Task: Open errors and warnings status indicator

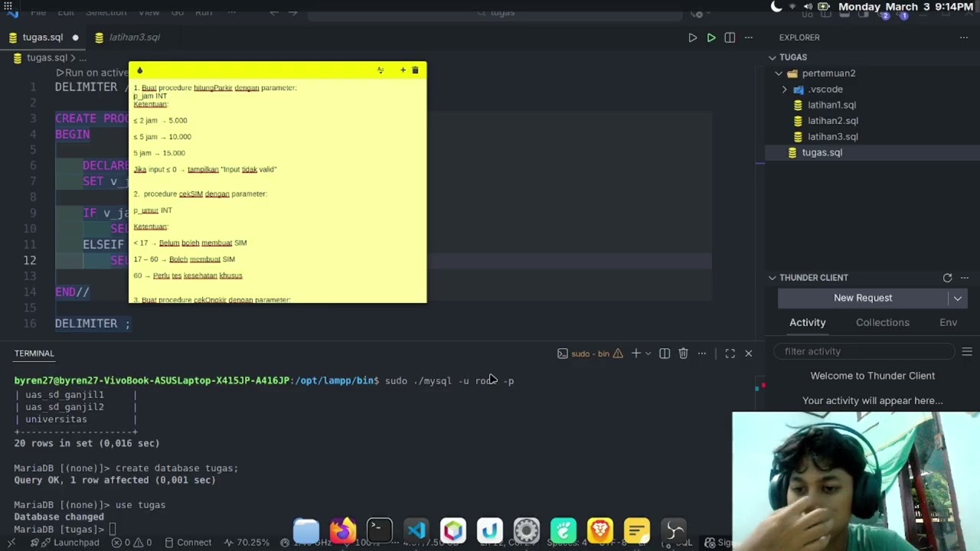Action: click(132, 543)
